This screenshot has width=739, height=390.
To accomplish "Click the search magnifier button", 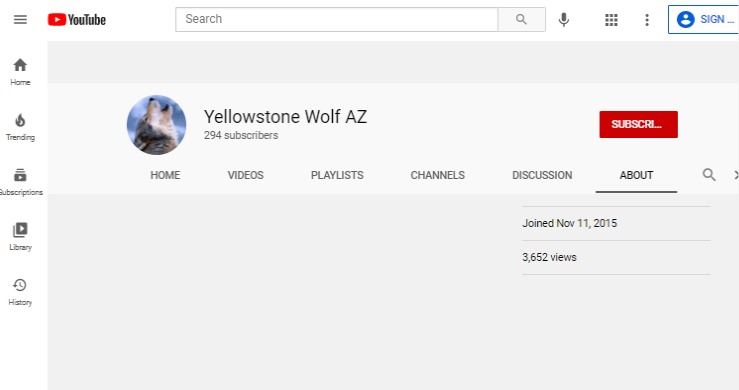I will coord(521,19).
